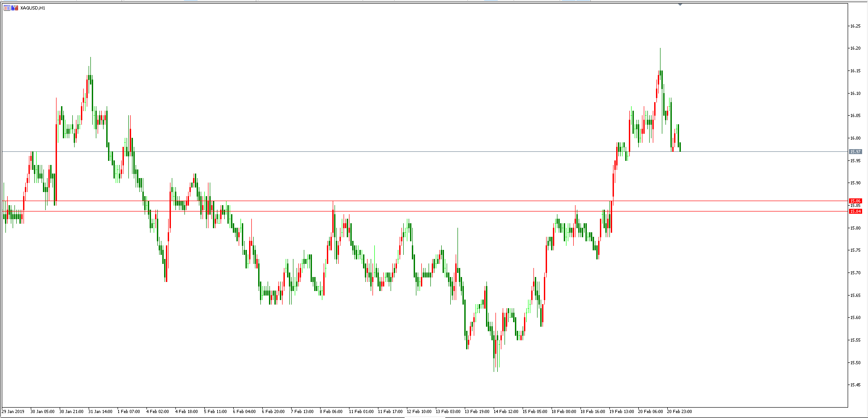The height and width of the screenshot is (418, 868).
Task: Click the 7 Feb 13:00 time label
Action: pos(302,412)
